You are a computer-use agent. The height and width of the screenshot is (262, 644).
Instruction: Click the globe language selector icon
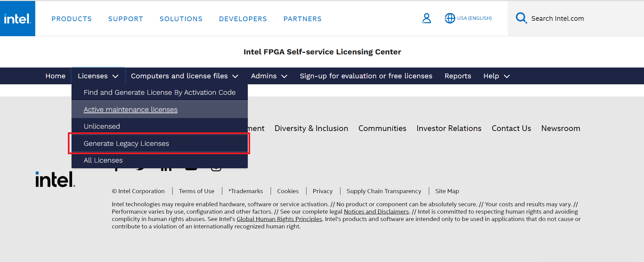click(x=450, y=18)
